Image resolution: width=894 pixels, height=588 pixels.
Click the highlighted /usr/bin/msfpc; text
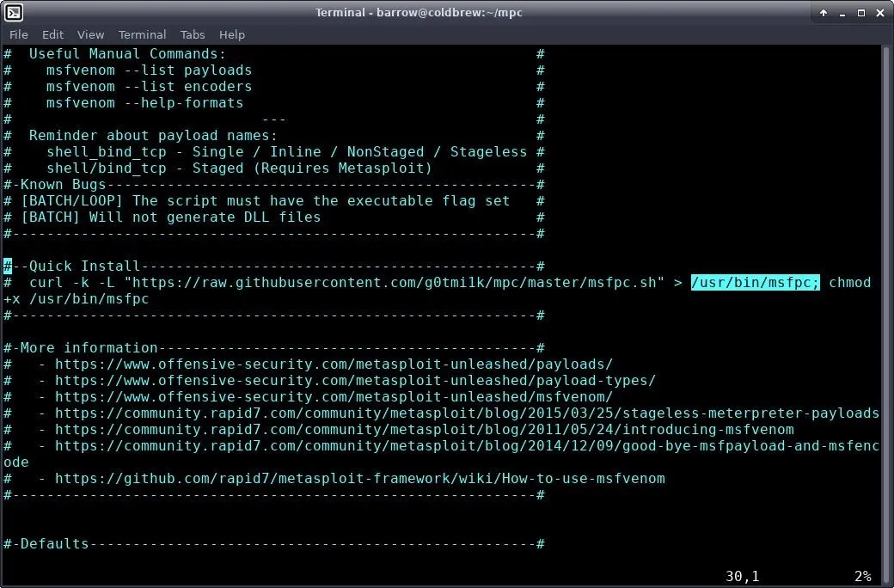click(x=755, y=282)
